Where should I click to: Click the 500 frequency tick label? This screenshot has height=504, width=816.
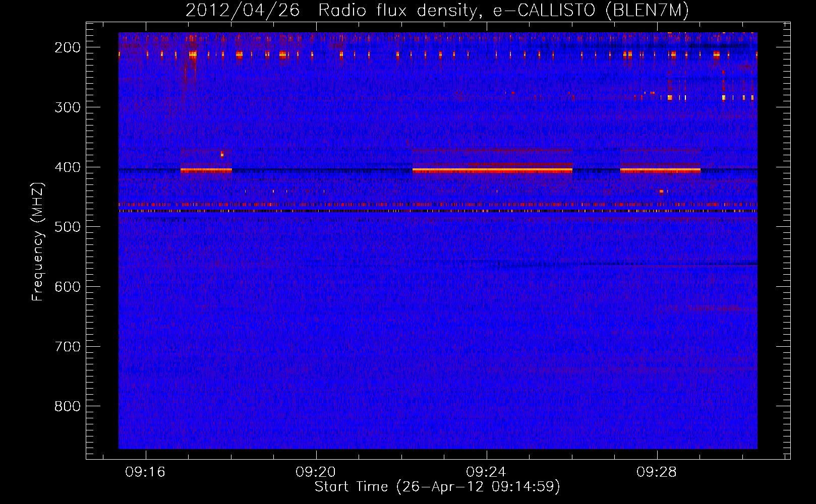(x=68, y=227)
